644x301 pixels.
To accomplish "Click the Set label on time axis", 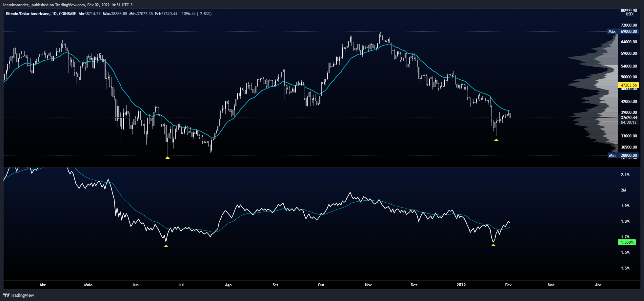I will click(x=275, y=285).
